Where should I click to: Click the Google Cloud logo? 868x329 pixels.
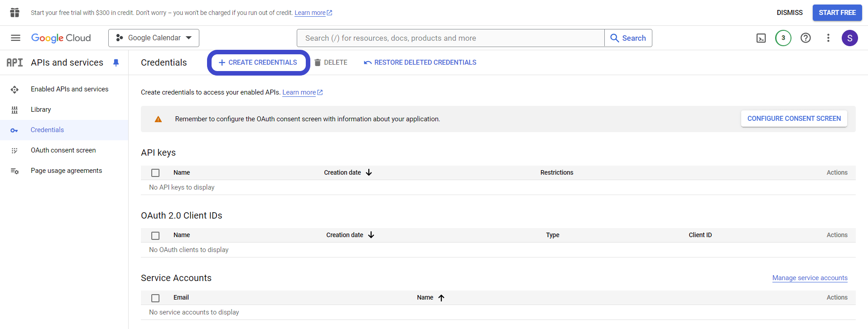click(61, 38)
